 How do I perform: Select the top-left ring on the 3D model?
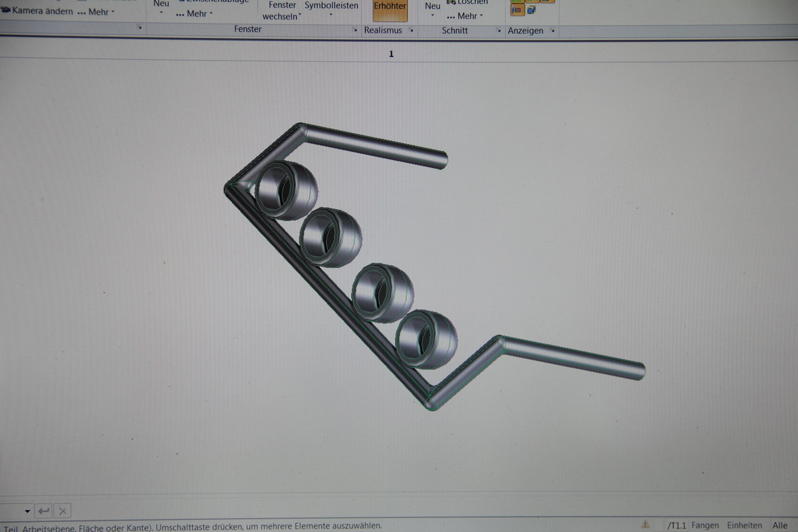point(286,190)
